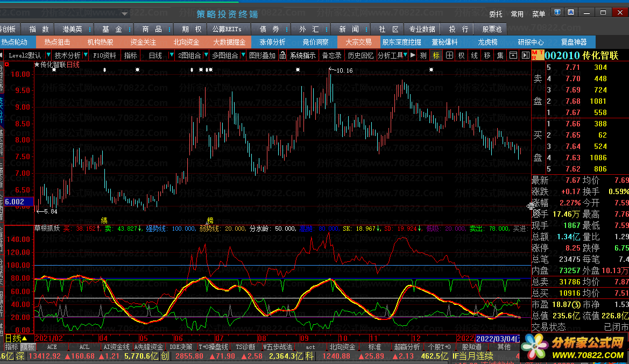Open the Level2默认 dropdown arrow
Image resolution: width=629 pixels, height=364 pixels.
(48, 55)
